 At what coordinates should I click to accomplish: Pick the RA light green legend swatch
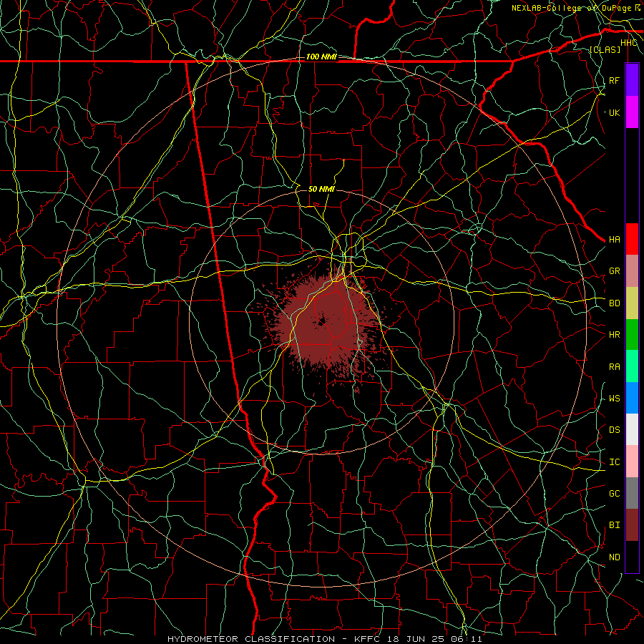pos(632,366)
